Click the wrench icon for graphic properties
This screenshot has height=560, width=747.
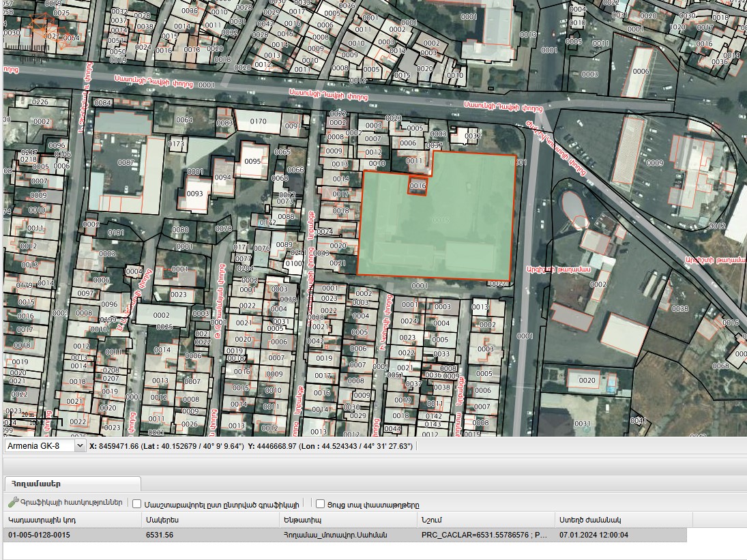13,503
